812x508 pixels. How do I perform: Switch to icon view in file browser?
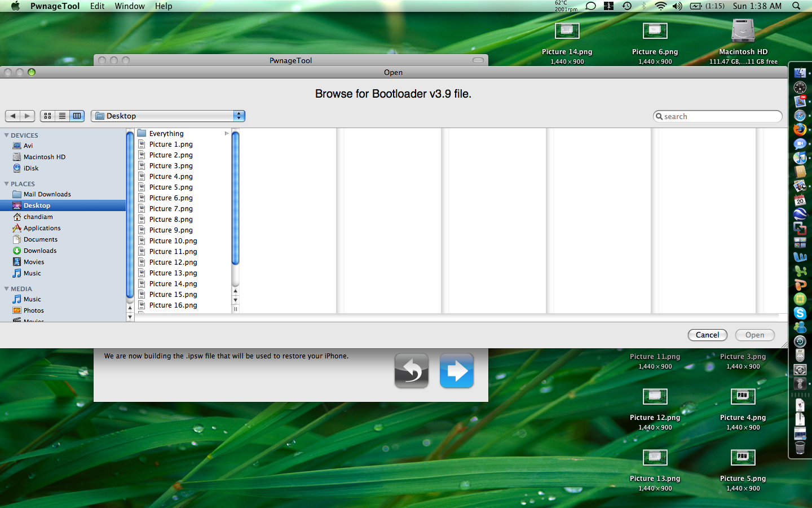[x=48, y=116]
